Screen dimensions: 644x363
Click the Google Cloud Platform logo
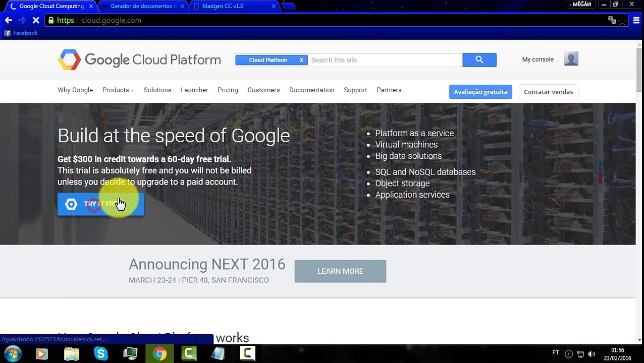click(x=139, y=59)
